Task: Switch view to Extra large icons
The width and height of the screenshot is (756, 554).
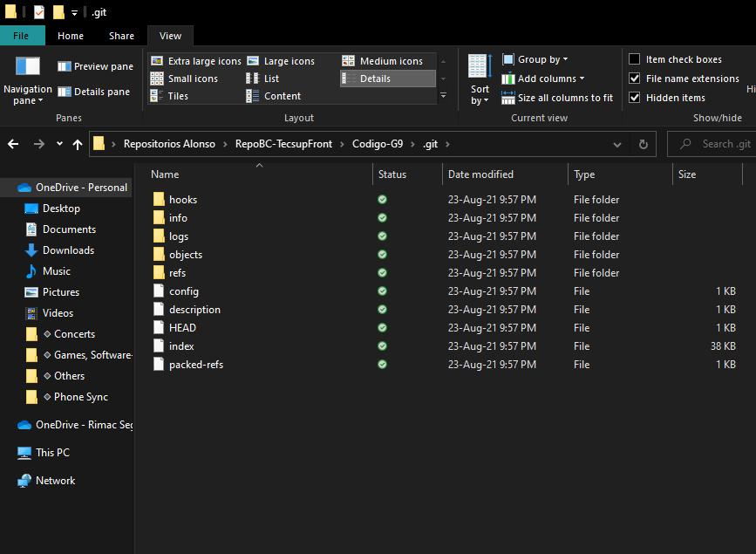Action: pos(200,60)
